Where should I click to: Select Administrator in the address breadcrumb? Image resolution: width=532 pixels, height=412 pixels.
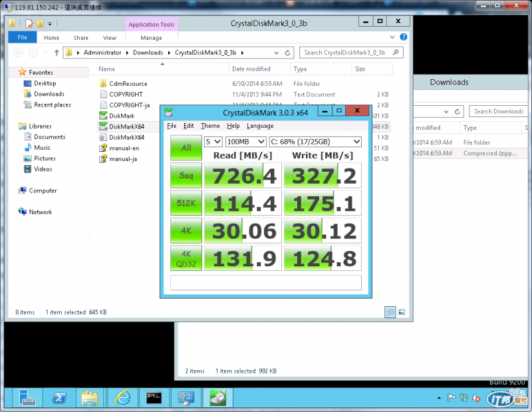point(102,53)
